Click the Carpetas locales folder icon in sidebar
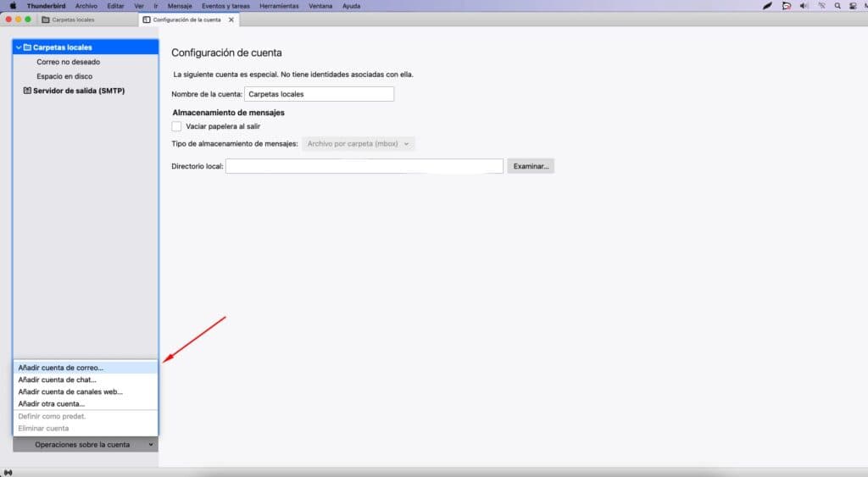Screen dimensions: 868x477 (x=27, y=47)
